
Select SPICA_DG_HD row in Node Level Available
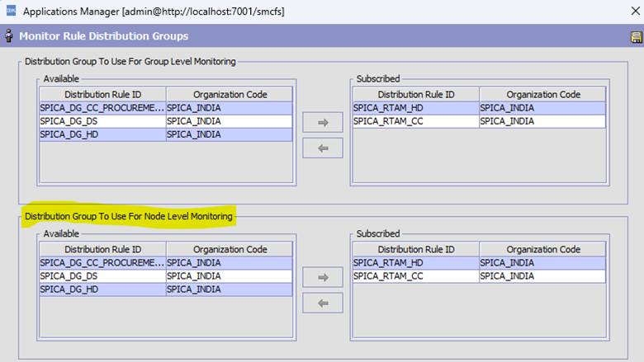tap(102, 289)
